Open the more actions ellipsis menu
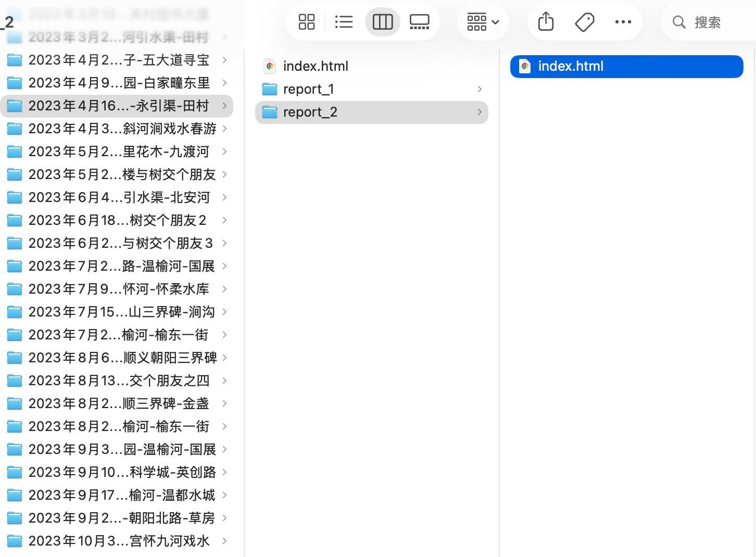This screenshot has width=756, height=557. (x=623, y=22)
